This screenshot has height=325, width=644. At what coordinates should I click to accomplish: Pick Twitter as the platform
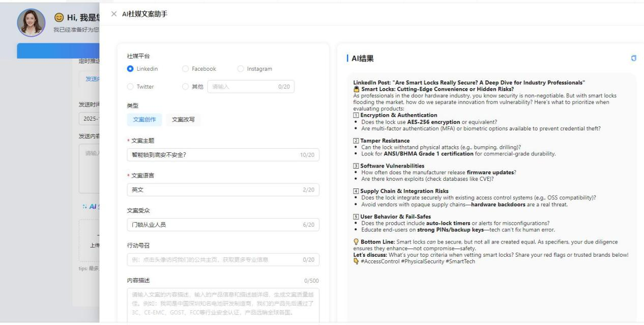point(130,87)
